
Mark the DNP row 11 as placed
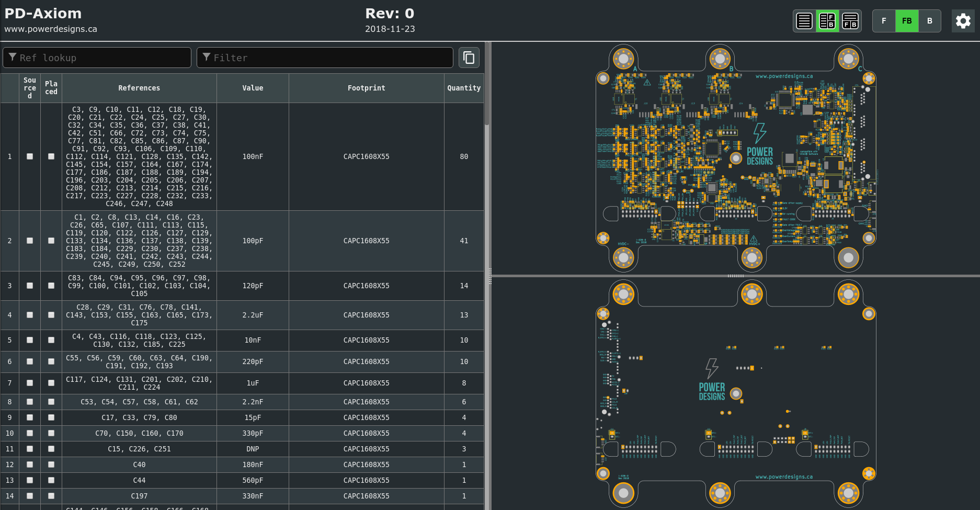pyautogui.click(x=51, y=449)
